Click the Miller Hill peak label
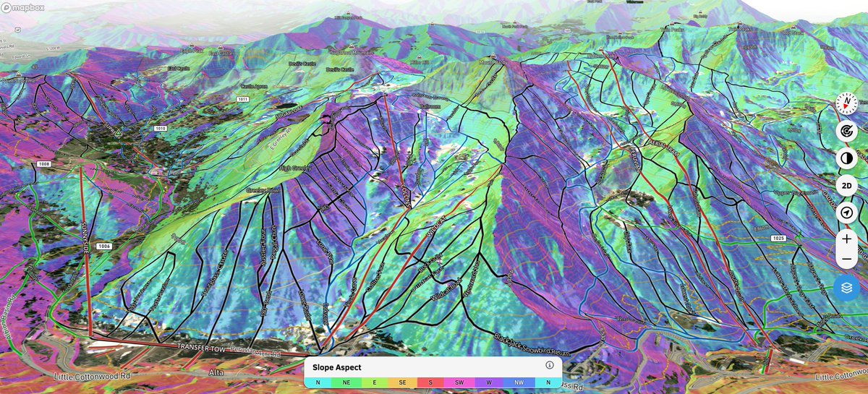Screen dimensions: 868x394 [x=420, y=64]
